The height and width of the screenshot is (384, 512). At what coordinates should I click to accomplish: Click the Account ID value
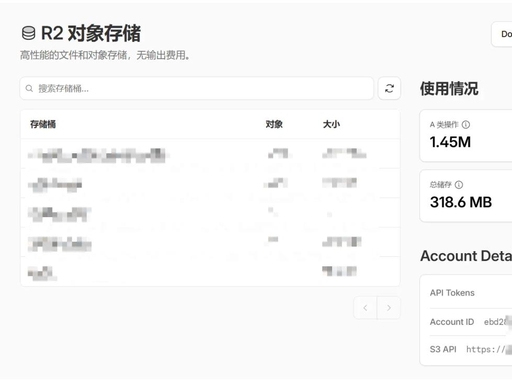[x=498, y=322]
